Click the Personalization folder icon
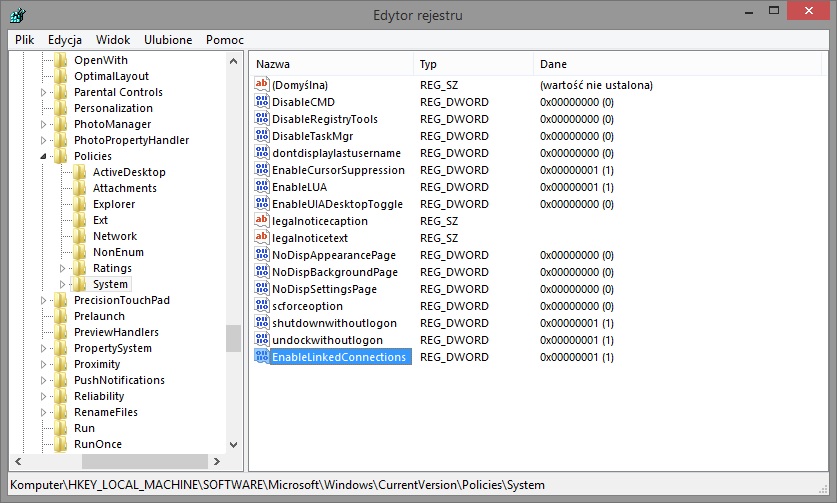Viewport: 837px width, 503px height. [x=61, y=108]
